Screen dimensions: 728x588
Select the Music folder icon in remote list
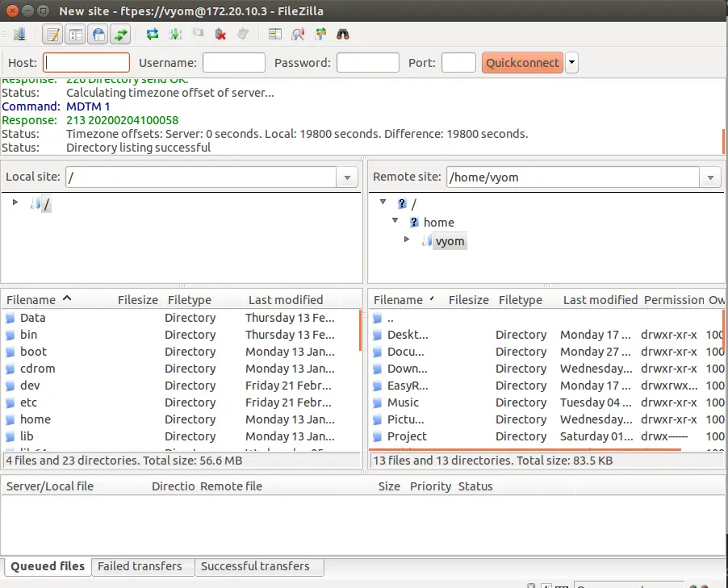(x=378, y=402)
